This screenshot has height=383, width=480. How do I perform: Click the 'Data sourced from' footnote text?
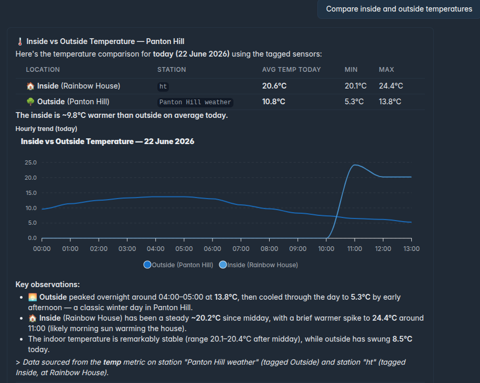click(x=211, y=367)
